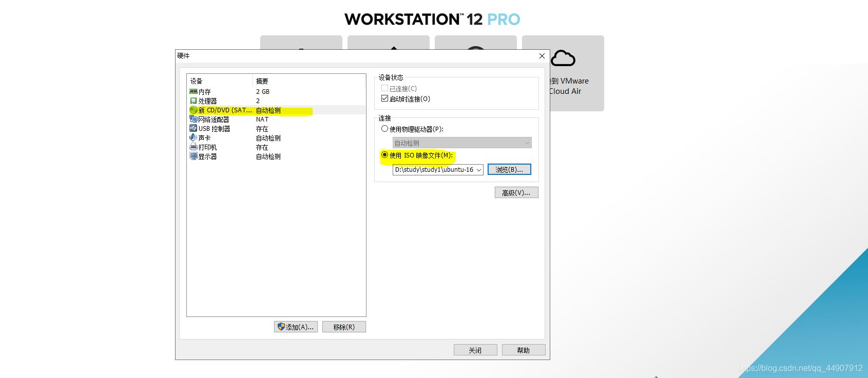
Task: Click the memory chip icon beside 内存
Action: point(194,92)
